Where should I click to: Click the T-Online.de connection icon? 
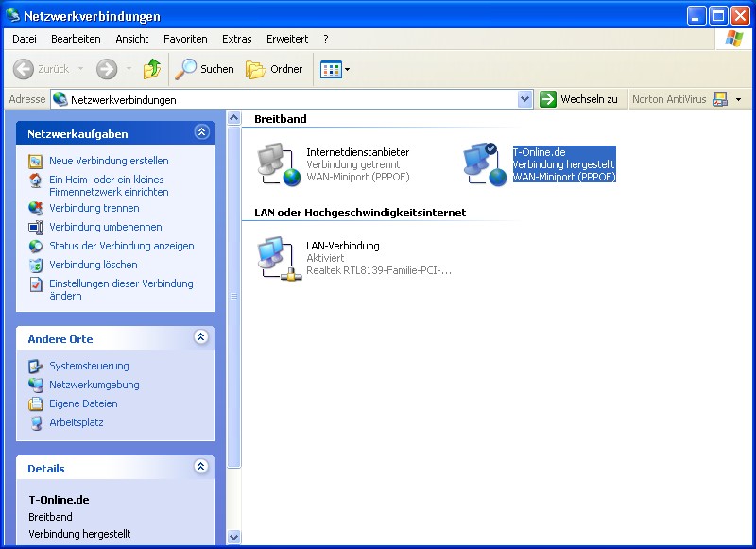tap(484, 164)
